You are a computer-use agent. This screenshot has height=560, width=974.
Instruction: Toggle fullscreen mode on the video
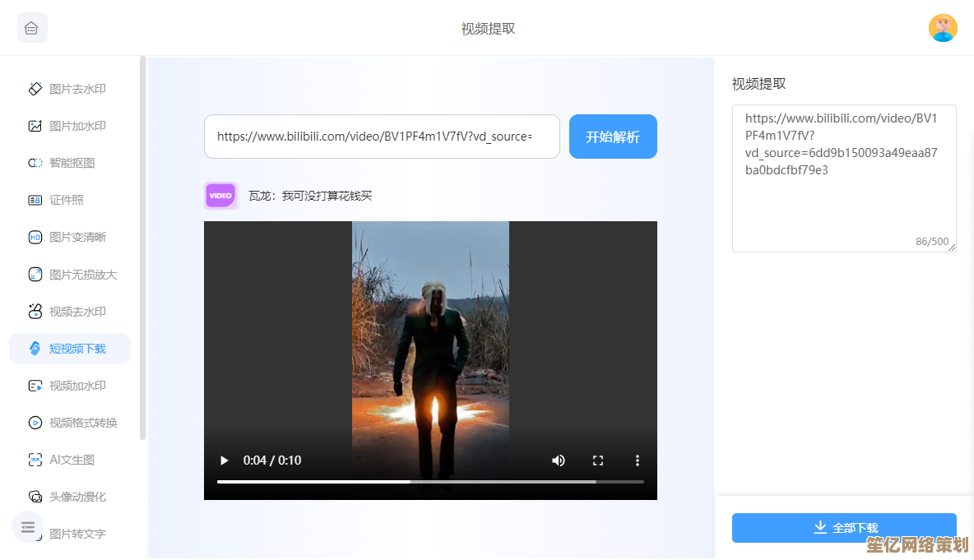coord(598,460)
